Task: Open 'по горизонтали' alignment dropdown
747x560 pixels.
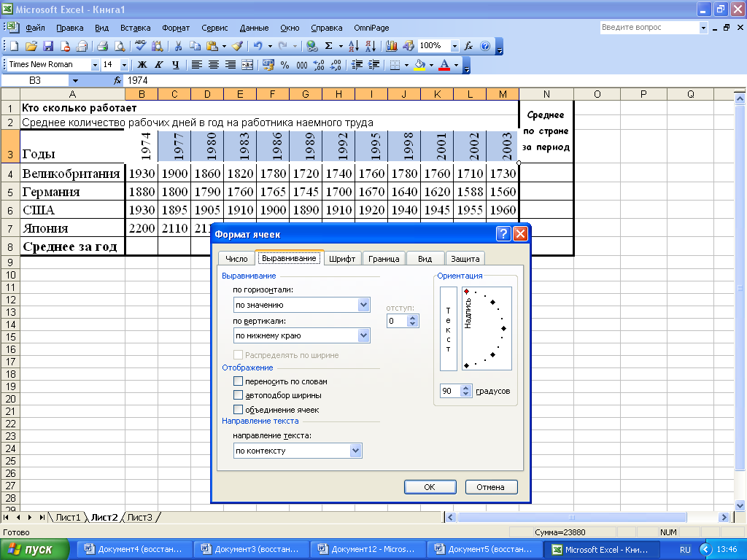Action: pyautogui.click(x=363, y=305)
